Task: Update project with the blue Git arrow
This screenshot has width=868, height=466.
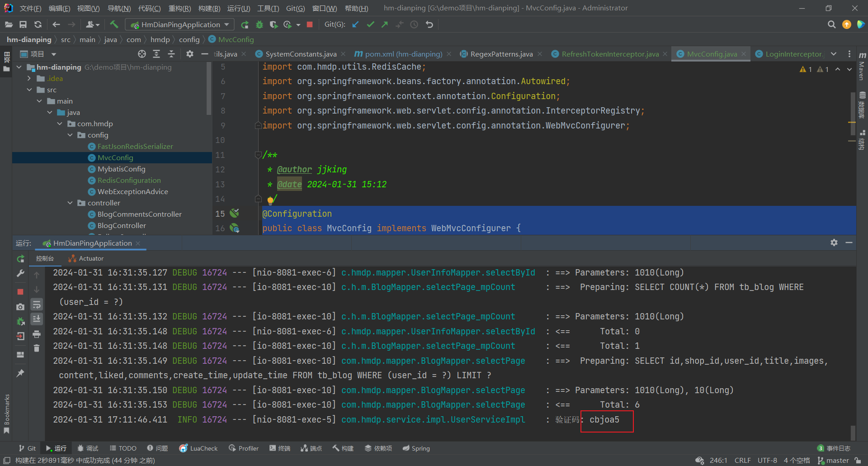Action: (356, 24)
